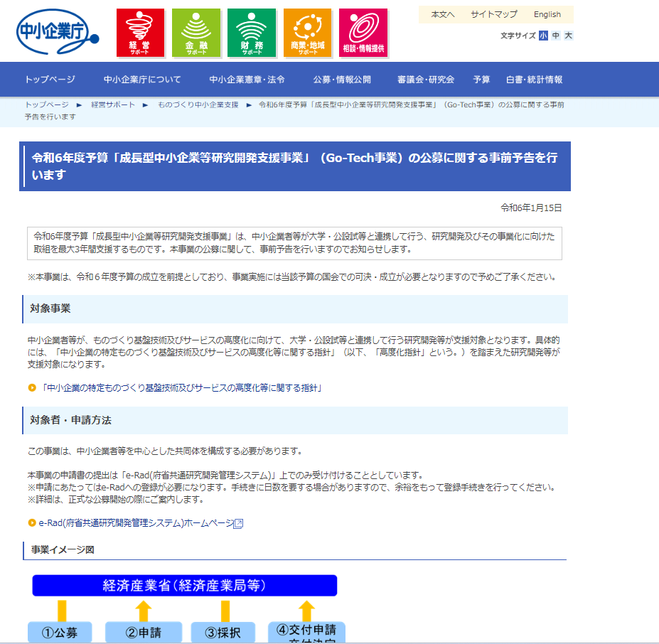Screen dimensions: 659x644
Task: Open the 相談・情報提供 pink icon
Action: (363, 33)
